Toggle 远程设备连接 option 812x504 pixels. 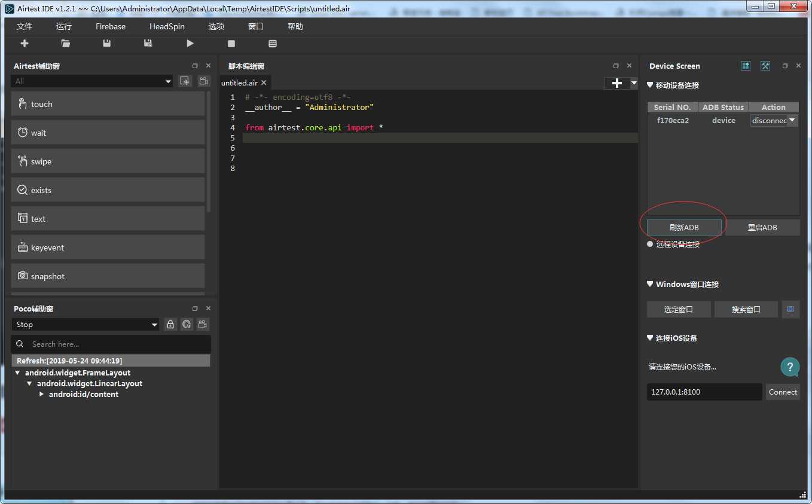click(x=650, y=244)
